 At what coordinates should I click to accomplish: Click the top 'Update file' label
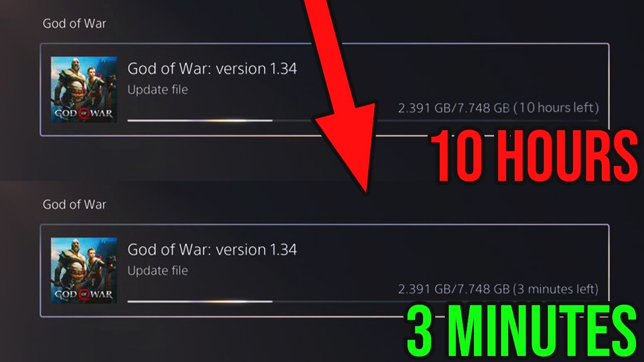(157, 90)
